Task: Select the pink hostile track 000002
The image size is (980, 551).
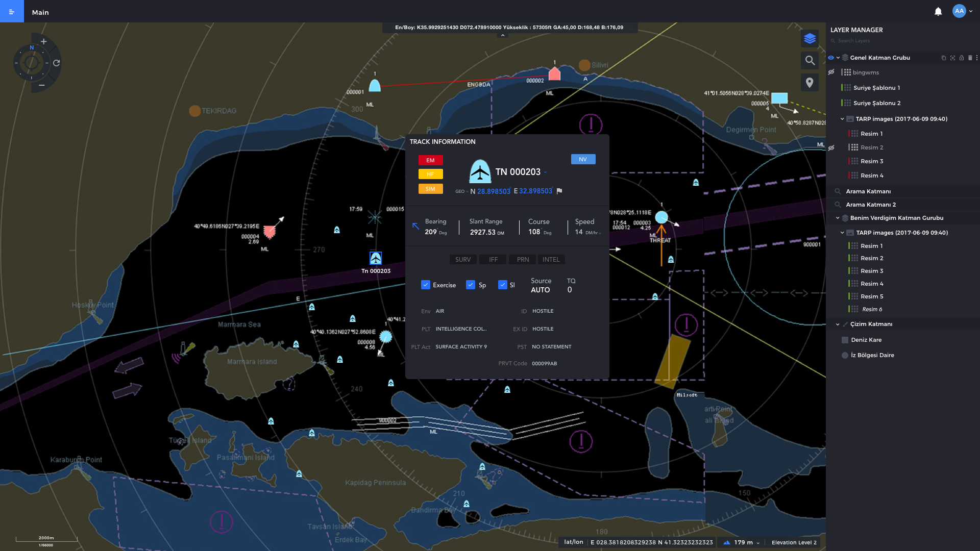Action: point(555,74)
